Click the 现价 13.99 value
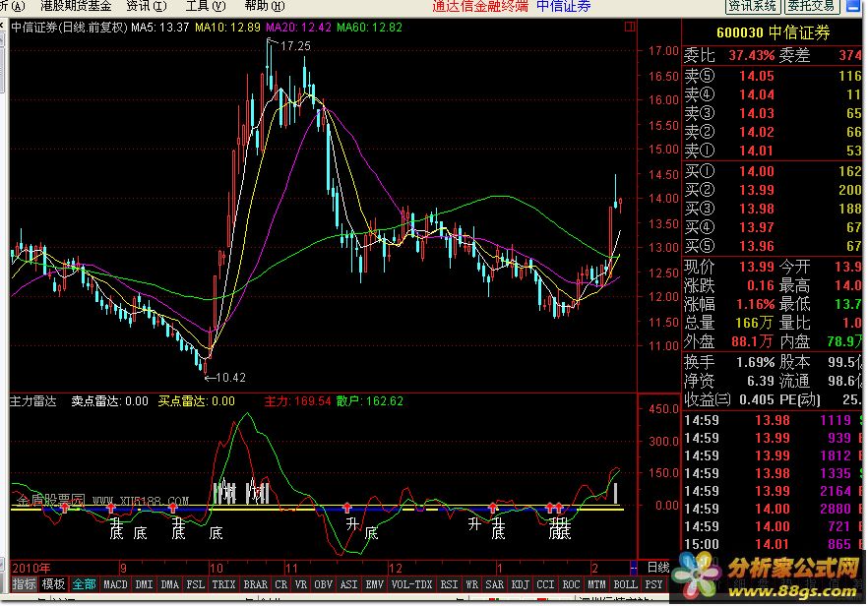868x606 pixels. tap(757, 268)
